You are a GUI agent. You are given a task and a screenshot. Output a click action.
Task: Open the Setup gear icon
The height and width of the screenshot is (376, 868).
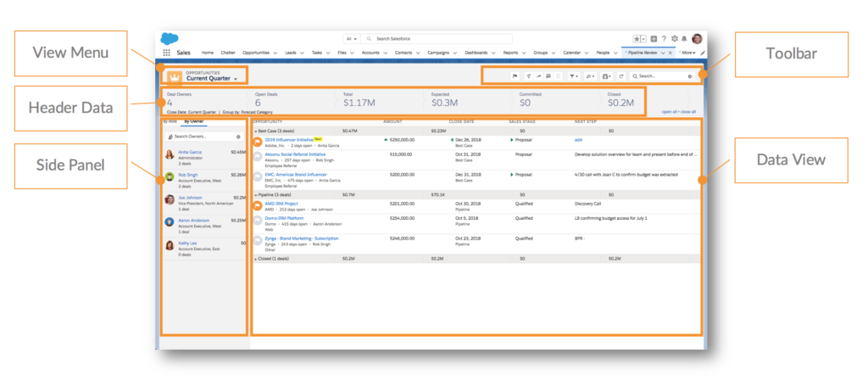click(x=674, y=39)
